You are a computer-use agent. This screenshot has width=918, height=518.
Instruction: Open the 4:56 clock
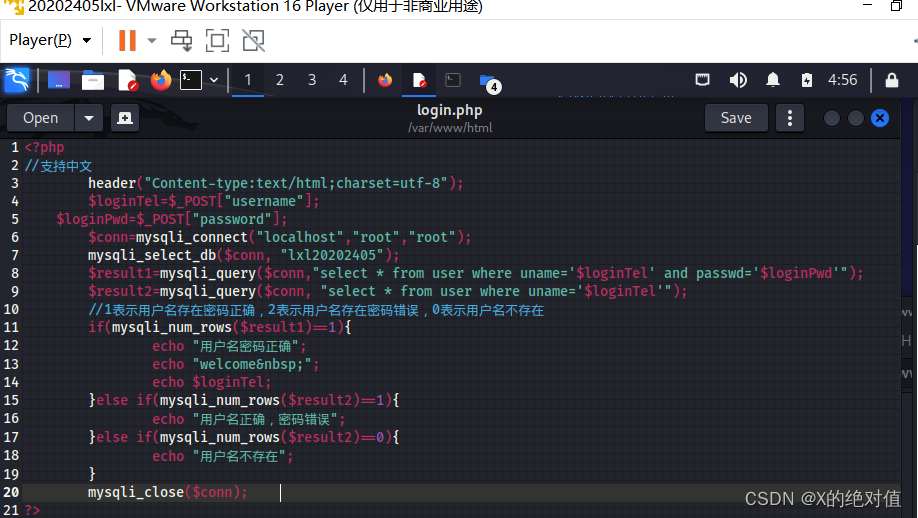pos(842,80)
